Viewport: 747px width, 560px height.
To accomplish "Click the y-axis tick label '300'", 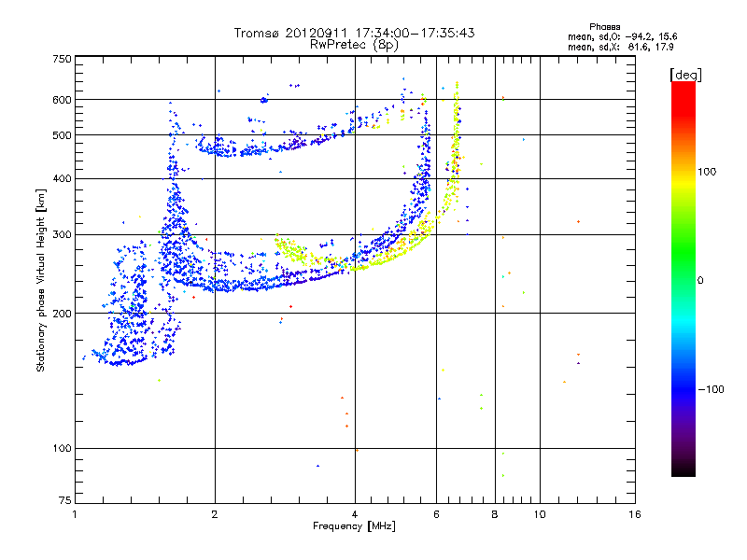I will [62, 235].
